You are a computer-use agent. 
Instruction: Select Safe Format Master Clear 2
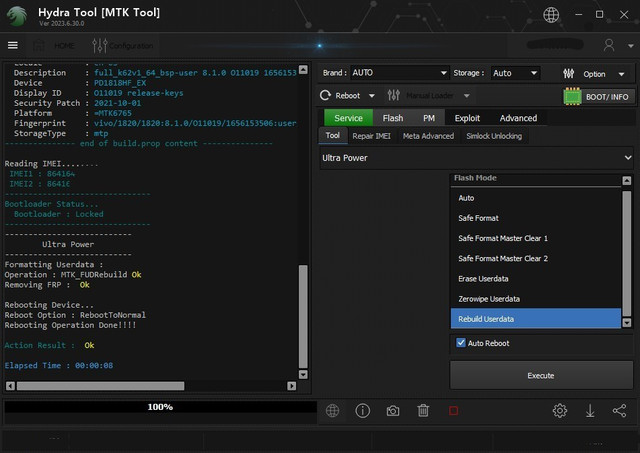(536, 258)
